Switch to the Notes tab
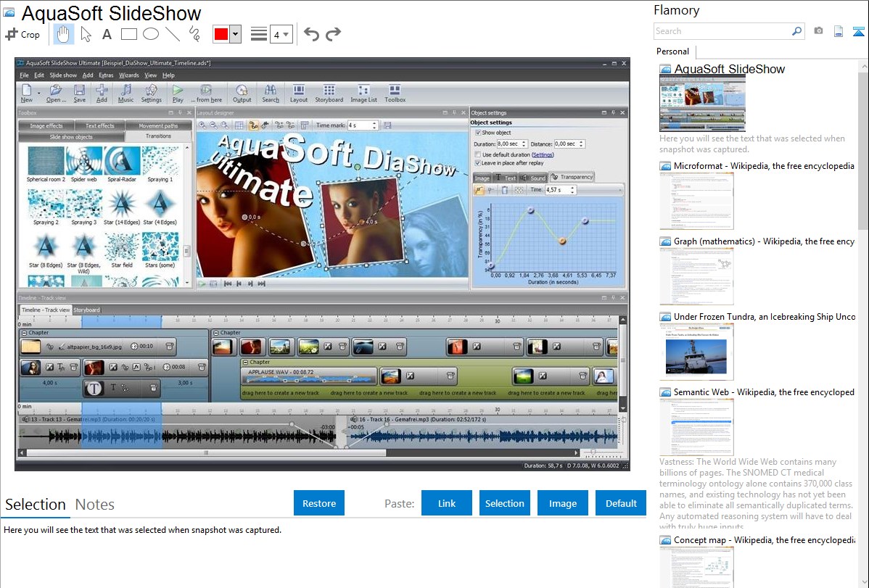The width and height of the screenshot is (869, 588). [94, 505]
